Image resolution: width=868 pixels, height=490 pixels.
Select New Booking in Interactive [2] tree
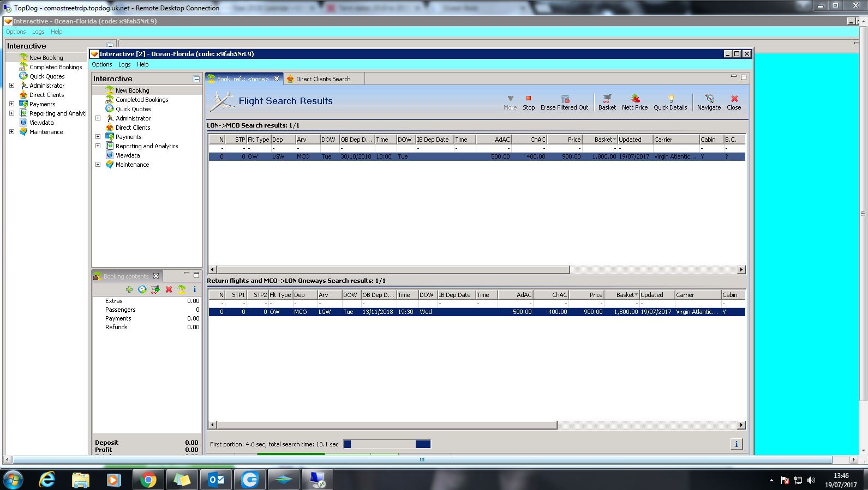click(x=132, y=90)
